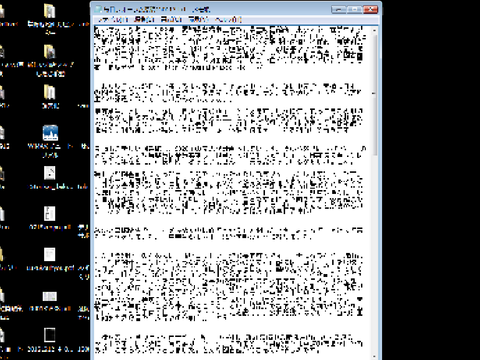
Task: Maximize the Notepad window
Action: coord(354,9)
